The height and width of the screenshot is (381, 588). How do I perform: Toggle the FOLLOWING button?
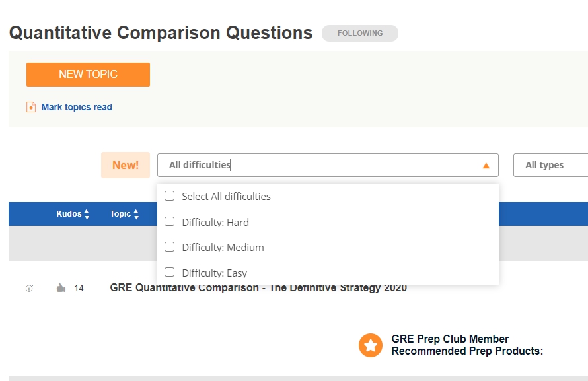[360, 33]
